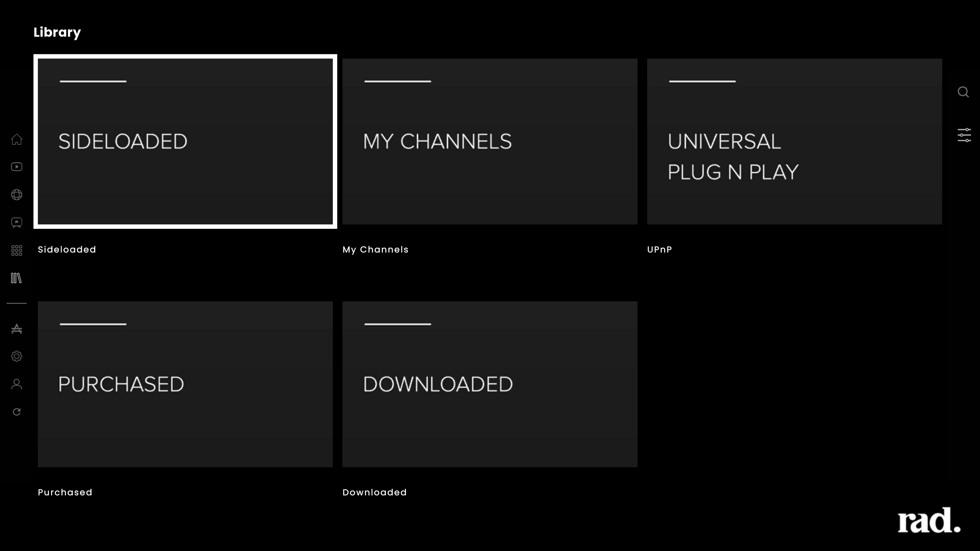Open the TV screen icon in sidebar
980x551 pixels.
16,222
